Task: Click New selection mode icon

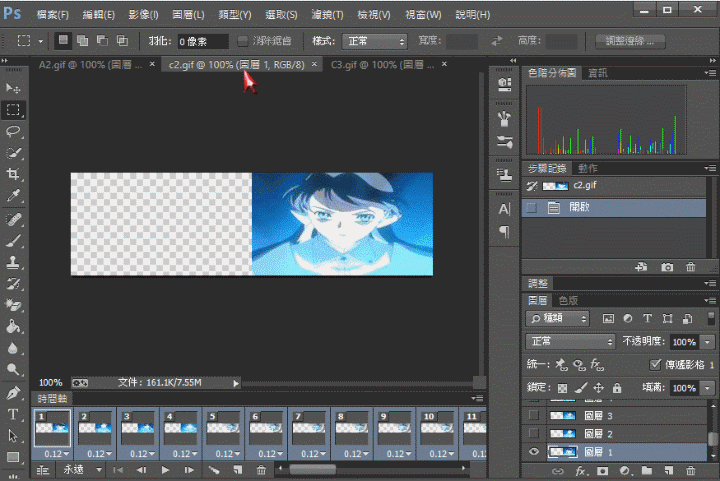Action: [63, 41]
